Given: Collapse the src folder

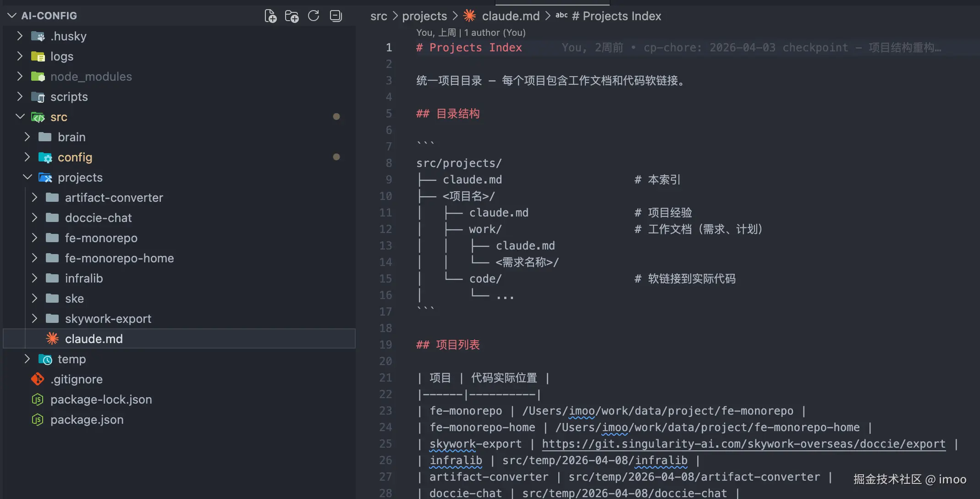Looking at the screenshot, I should click(x=20, y=117).
